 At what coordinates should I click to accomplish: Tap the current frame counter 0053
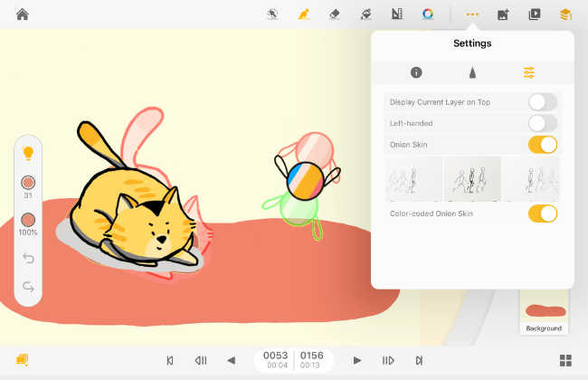pyautogui.click(x=275, y=356)
